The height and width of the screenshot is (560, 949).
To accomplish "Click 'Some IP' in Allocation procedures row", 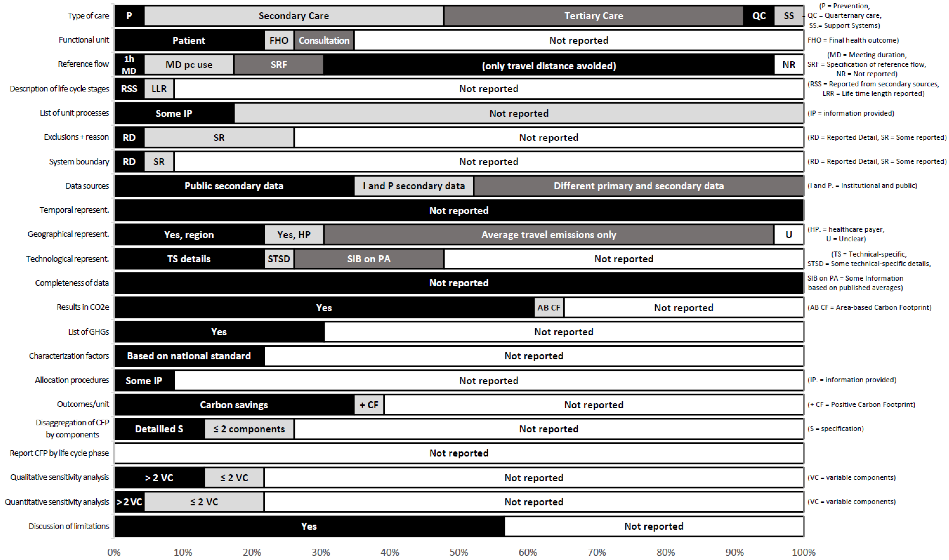I will [x=144, y=380].
